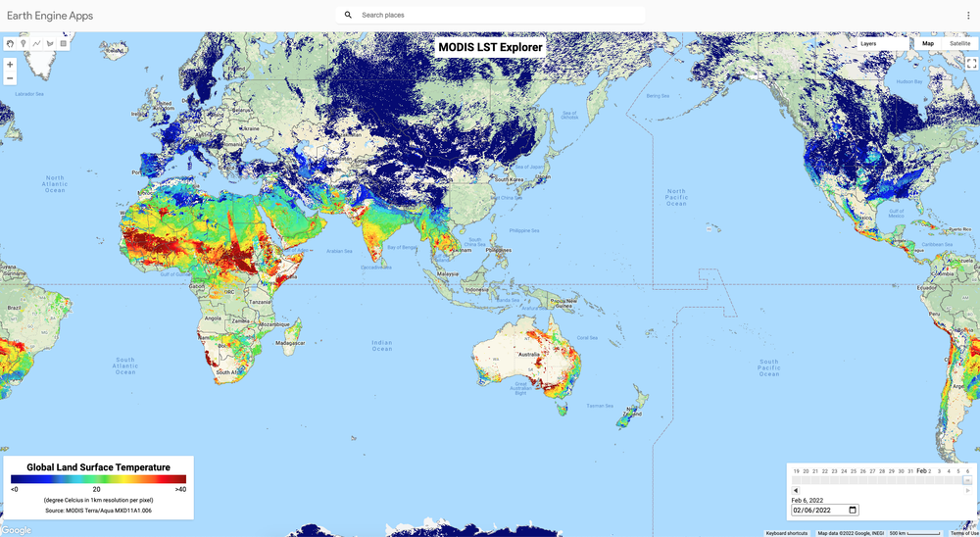This screenshot has height=537, width=980.
Task: Click the South Pacific Ocean label
Action: [768, 367]
